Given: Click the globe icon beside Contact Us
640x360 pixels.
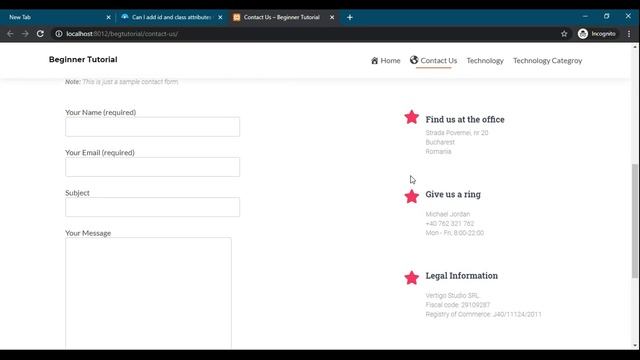Looking at the screenshot, I should [414, 60].
